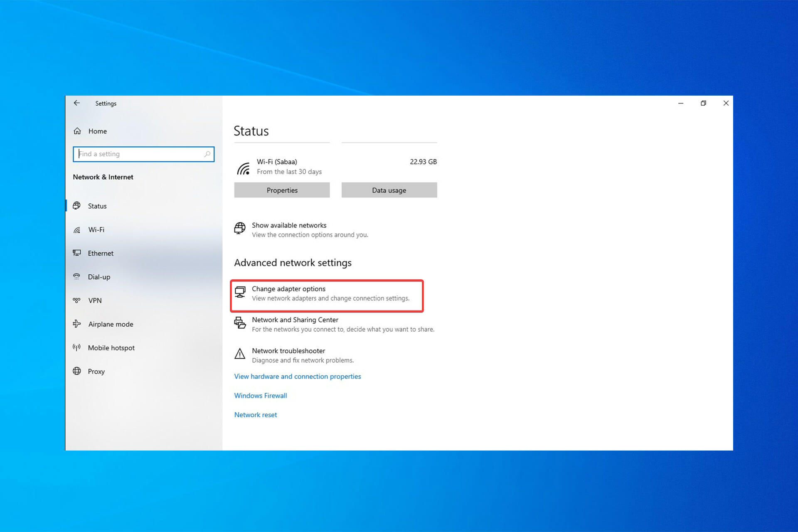Open the Status menu item
Image resolution: width=798 pixels, height=532 pixels.
(x=97, y=206)
